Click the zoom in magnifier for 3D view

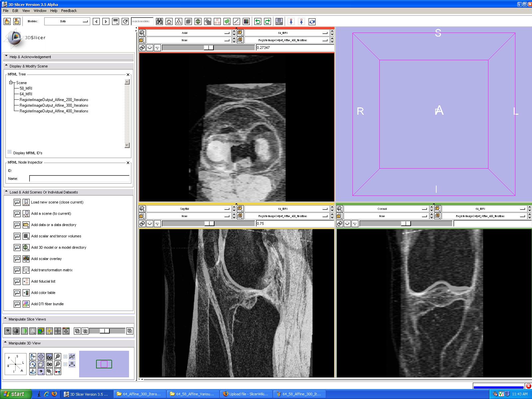click(58, 357)
